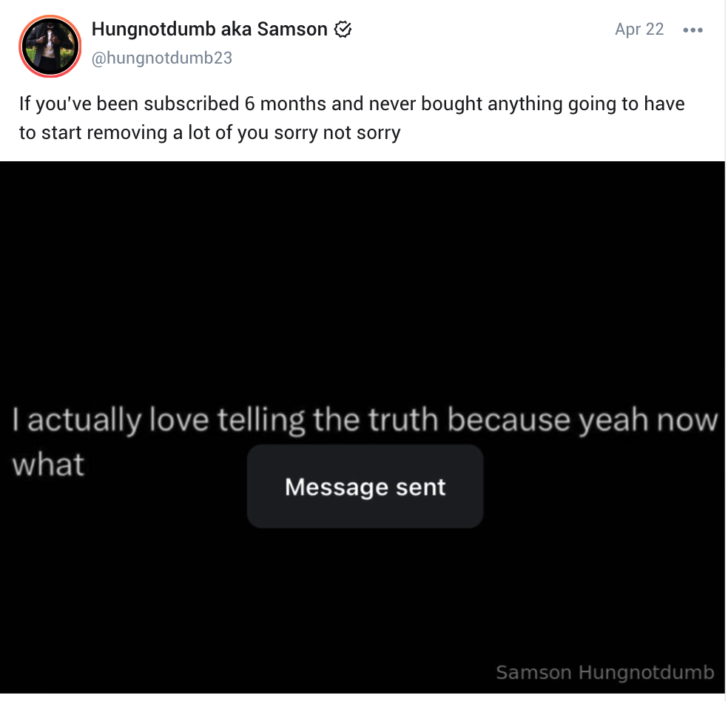This screenshot has height=701, width=728.
Task: Dismiss the Message sent toast
Action: pyautogui.click(x=365, y=487)
